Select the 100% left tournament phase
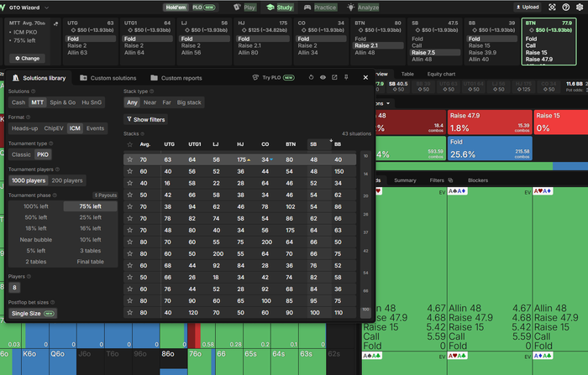The height and width of the screenshot is (375, 588). 36,206
